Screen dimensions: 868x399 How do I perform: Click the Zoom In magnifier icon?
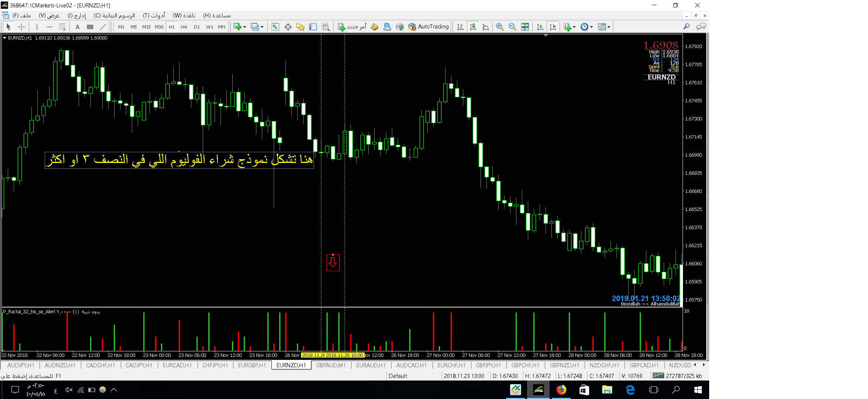(499, 27)
